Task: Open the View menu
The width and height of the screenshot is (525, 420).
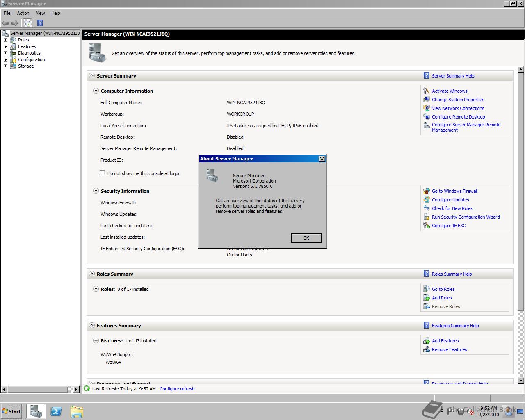Action: 40,13
